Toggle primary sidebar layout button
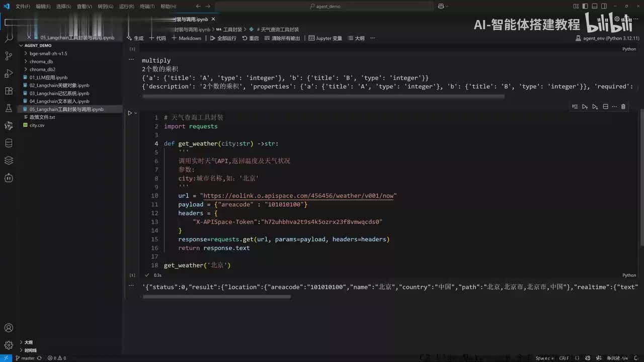The height and width of the screenshot is (362, 644). pyautogui.click(x=586, y=6)
